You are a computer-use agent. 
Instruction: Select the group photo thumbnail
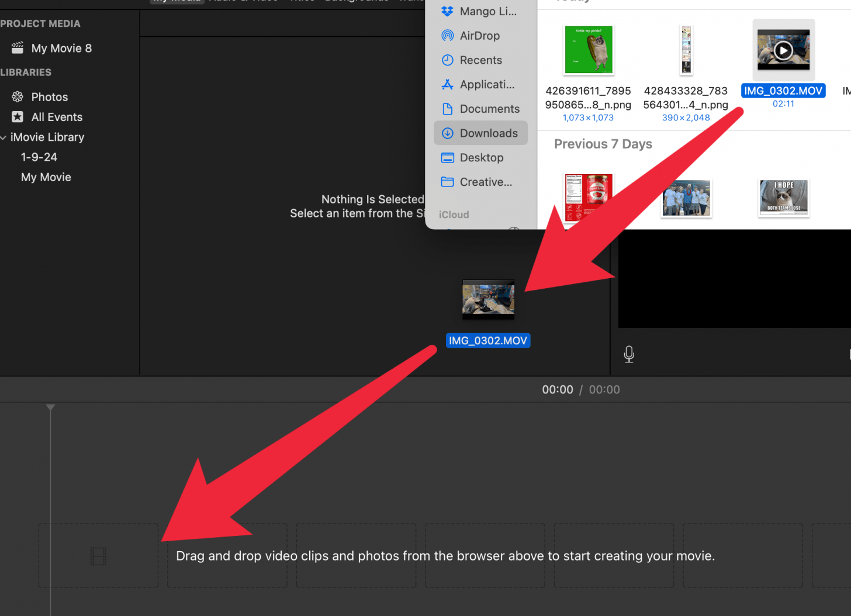click(686, 198)
